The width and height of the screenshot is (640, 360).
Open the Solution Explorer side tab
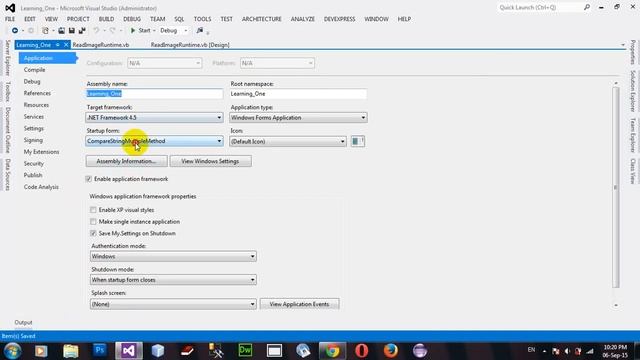pos(632,91)
